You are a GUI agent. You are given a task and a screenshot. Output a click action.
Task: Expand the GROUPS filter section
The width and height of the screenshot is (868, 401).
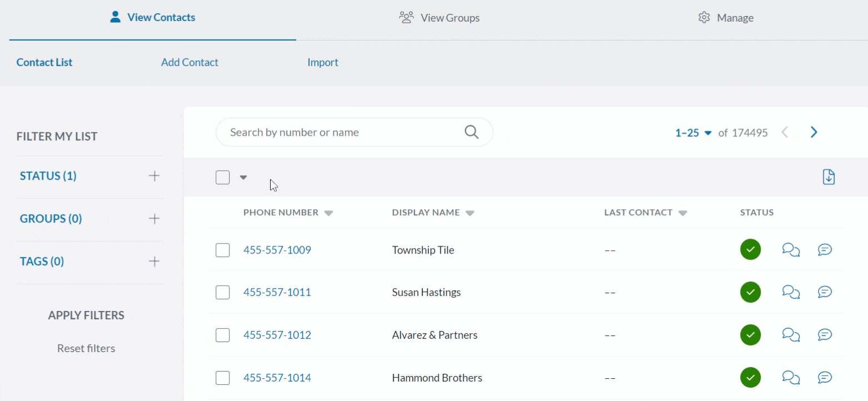[154, 219]
